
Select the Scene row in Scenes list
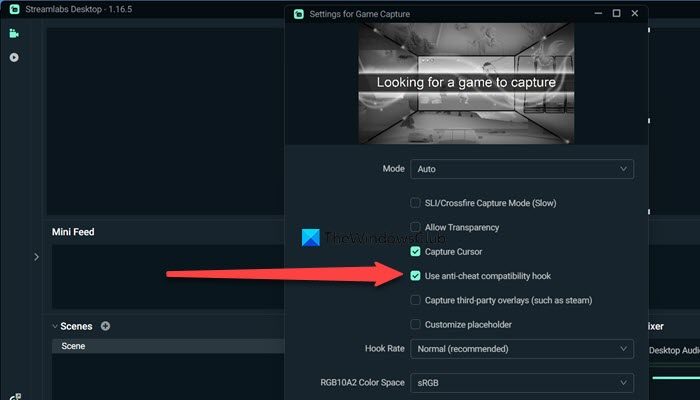click(x=168, y=346)
